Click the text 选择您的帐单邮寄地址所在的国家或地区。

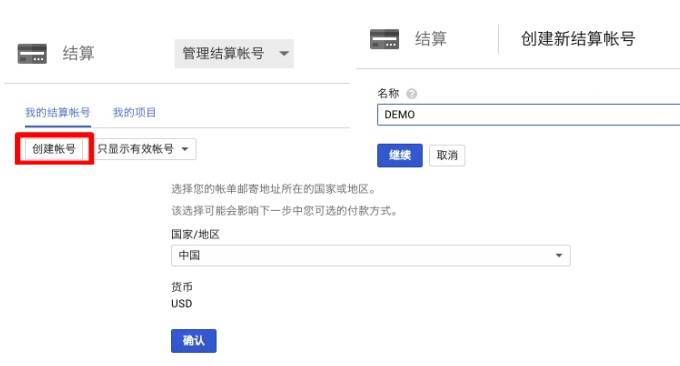click(x=274, y=189)
